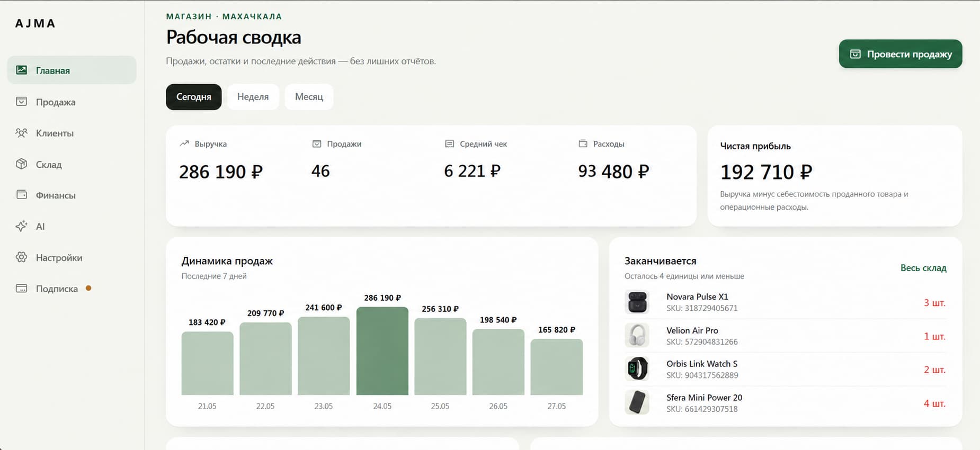Click the Расходы metric icon
This screenshot has width=980, height=450.
point(583,143)
